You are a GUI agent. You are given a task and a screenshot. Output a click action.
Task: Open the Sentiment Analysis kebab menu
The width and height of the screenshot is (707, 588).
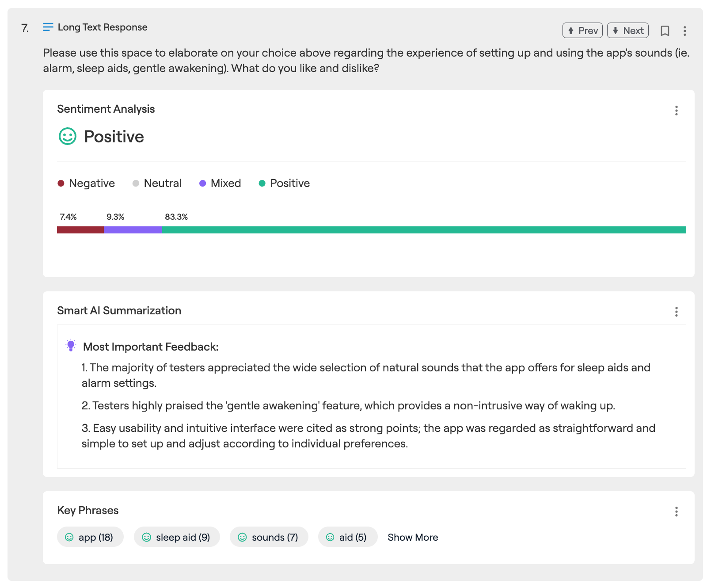pyautogui.click(x=676, y=111)
